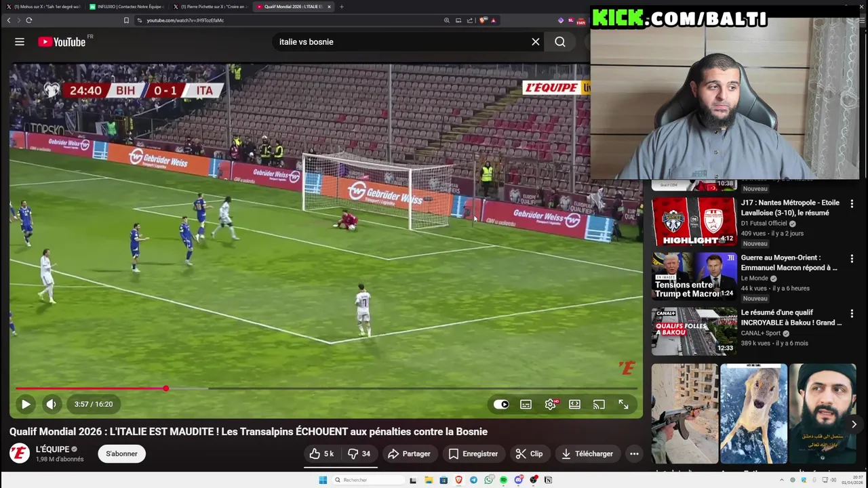Open Guerre au Moyen-Orient video thumbnail
Image resolution: width=868 pixels, height=488 pixels.
click(694, 277)
